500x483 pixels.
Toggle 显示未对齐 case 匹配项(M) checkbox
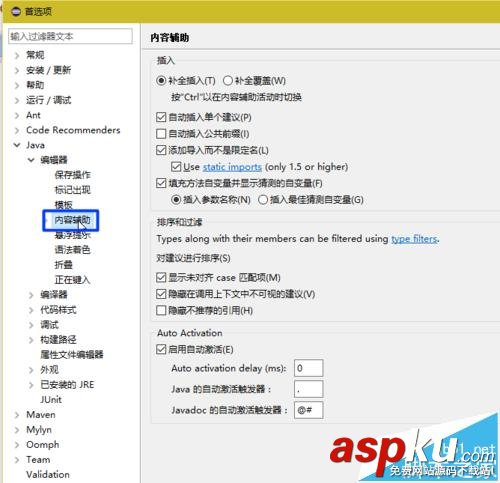pyautogui.click(x=161, y=278)
